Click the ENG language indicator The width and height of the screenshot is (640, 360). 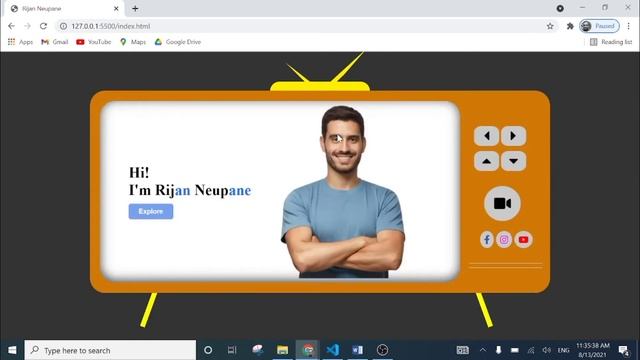coord(563,350)
